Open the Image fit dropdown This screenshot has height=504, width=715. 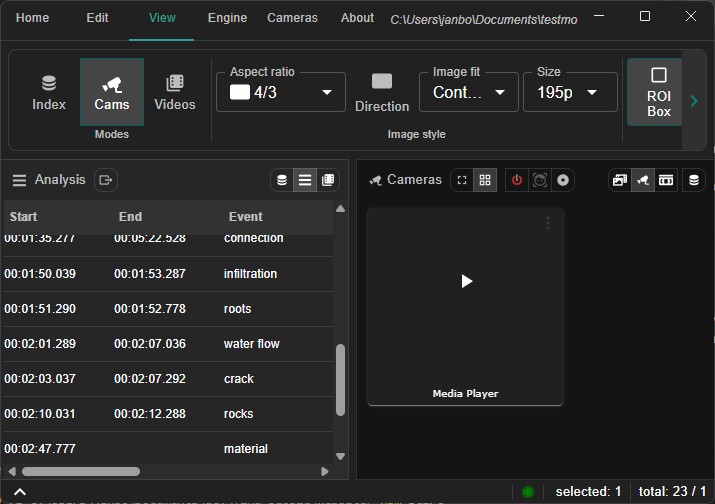(x=469, y=92)
